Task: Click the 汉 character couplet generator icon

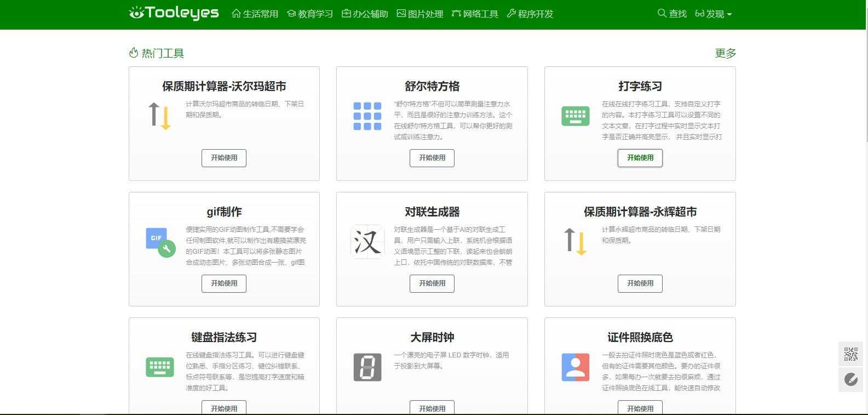Action: (367, 241)
